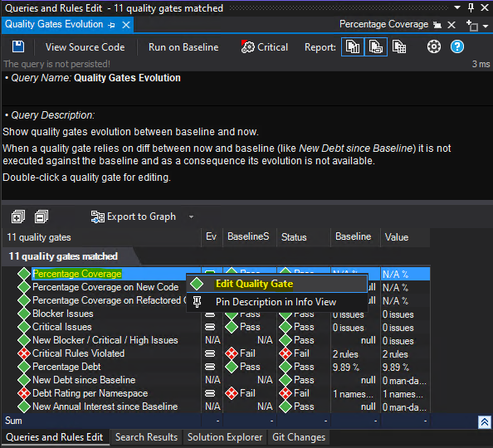Click the third Report grid export icon

(x=399, y=47)
